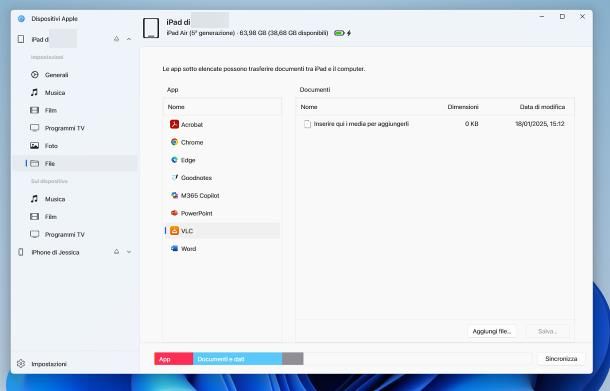Collapse the iPad device section chevron
Screen dimensions: 610x391
129,39
